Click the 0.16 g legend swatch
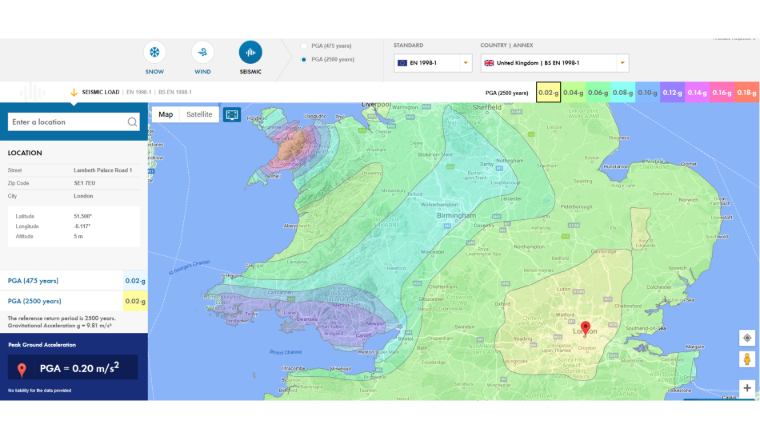This screenshot has height=439, width=760. [x=722, y=92]
